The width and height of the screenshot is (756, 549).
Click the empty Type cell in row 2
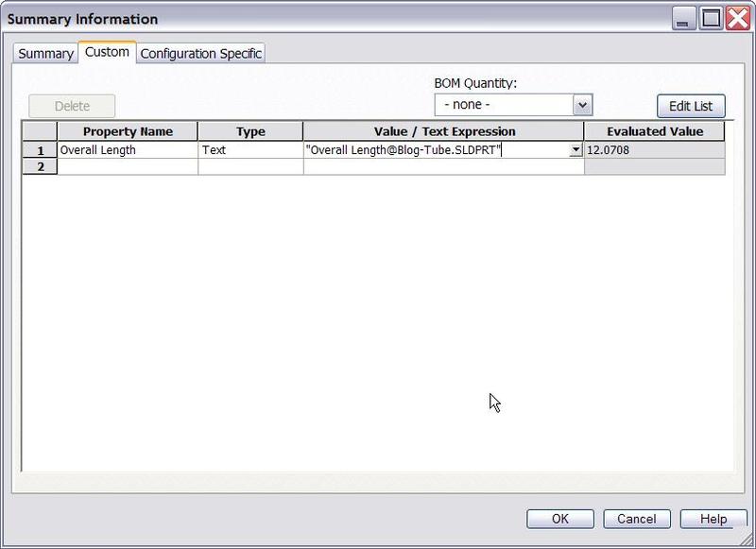point(250,167)
